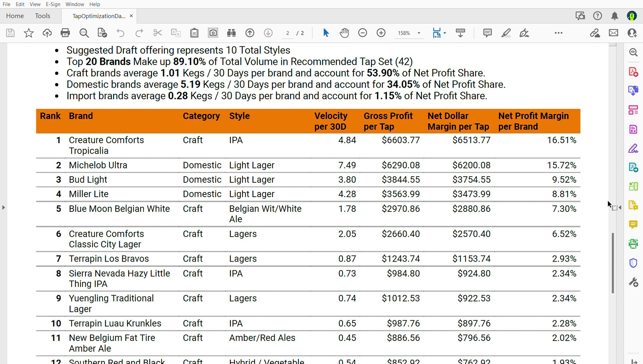Select the Hand pan tool

click(x=344, y=33)
